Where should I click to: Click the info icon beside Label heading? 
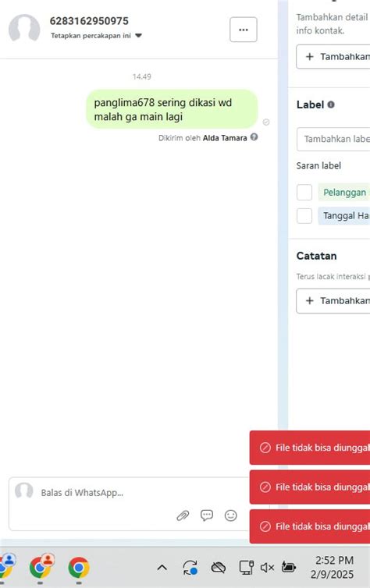[x=331, y=104]
